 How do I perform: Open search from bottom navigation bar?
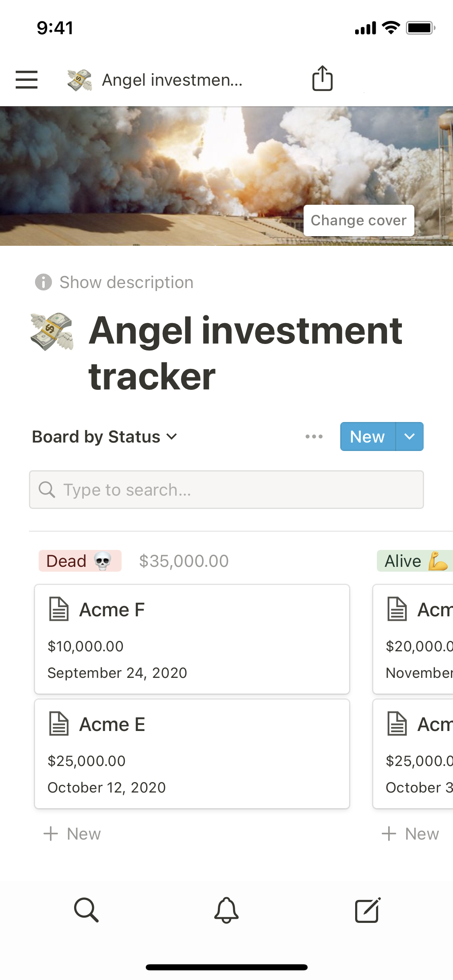pos(86,910)
